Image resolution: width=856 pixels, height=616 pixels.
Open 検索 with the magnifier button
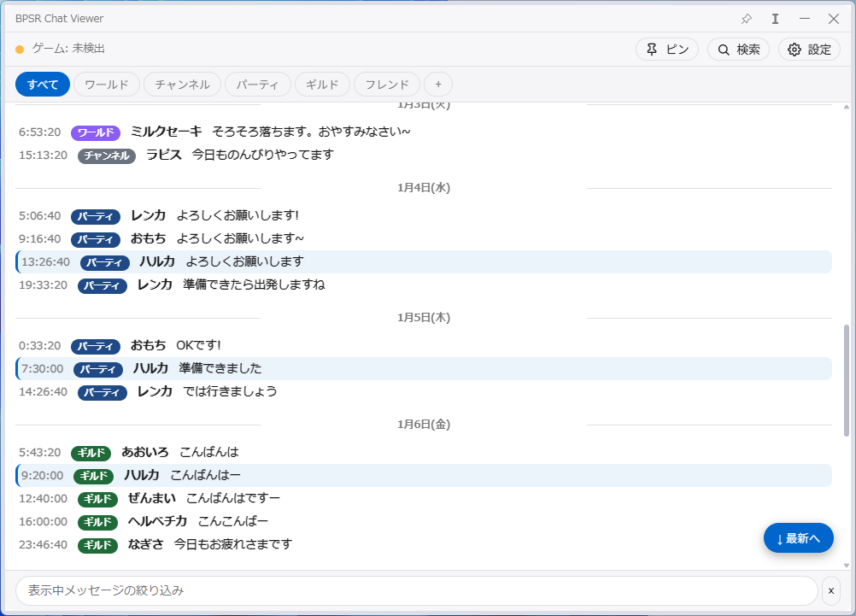click(739, 50)
